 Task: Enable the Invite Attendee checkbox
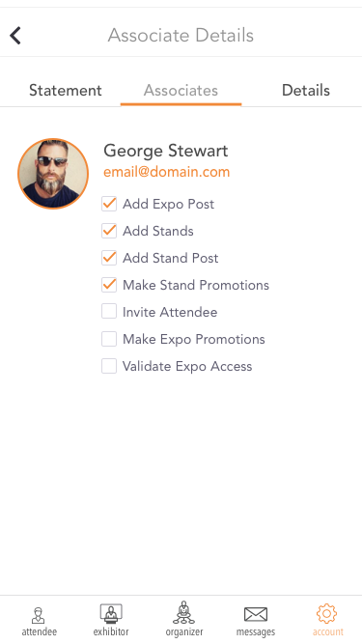[109, 312]
